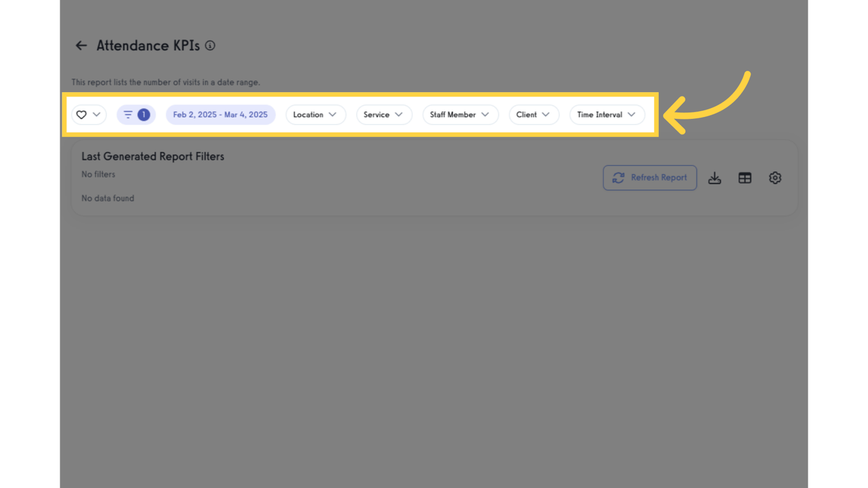Open the table column layout icon
The image size is (868, 488).
point(745,178)
